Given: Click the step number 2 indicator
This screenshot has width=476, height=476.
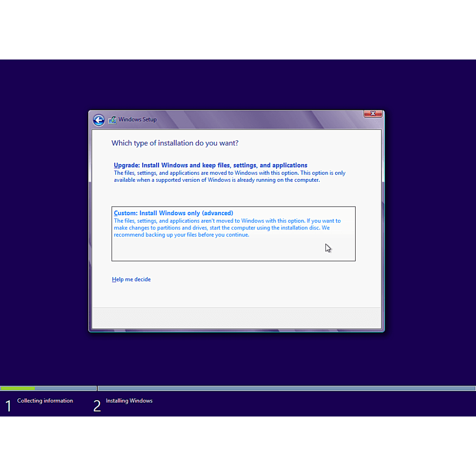Looking at the screenshot, I should [x=97, y=406].
